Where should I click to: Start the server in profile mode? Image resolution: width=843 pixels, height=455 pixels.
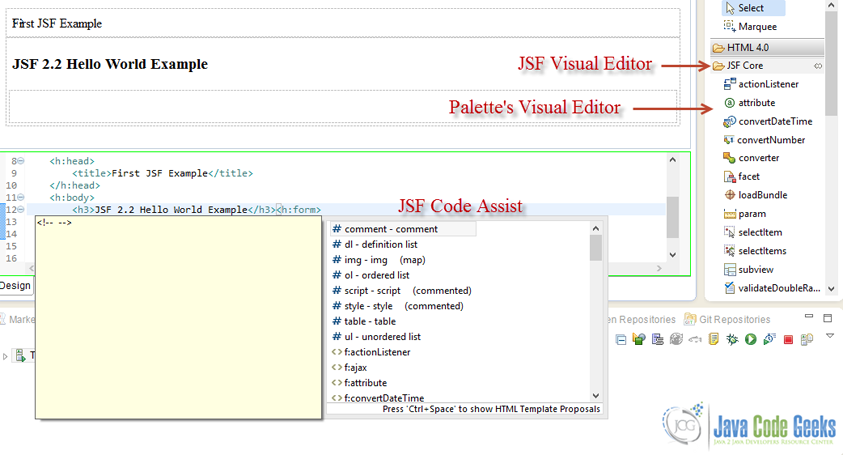[769, 339]
